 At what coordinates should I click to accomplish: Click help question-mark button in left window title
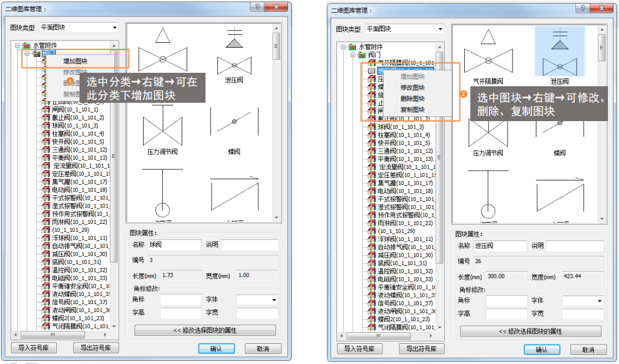258,7
